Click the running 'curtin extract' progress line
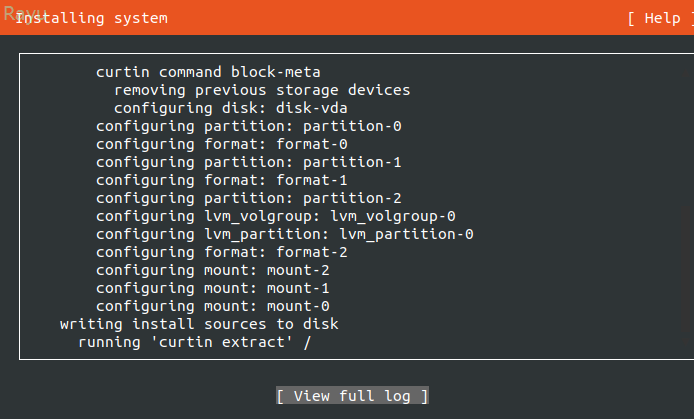 pos(186,342)
